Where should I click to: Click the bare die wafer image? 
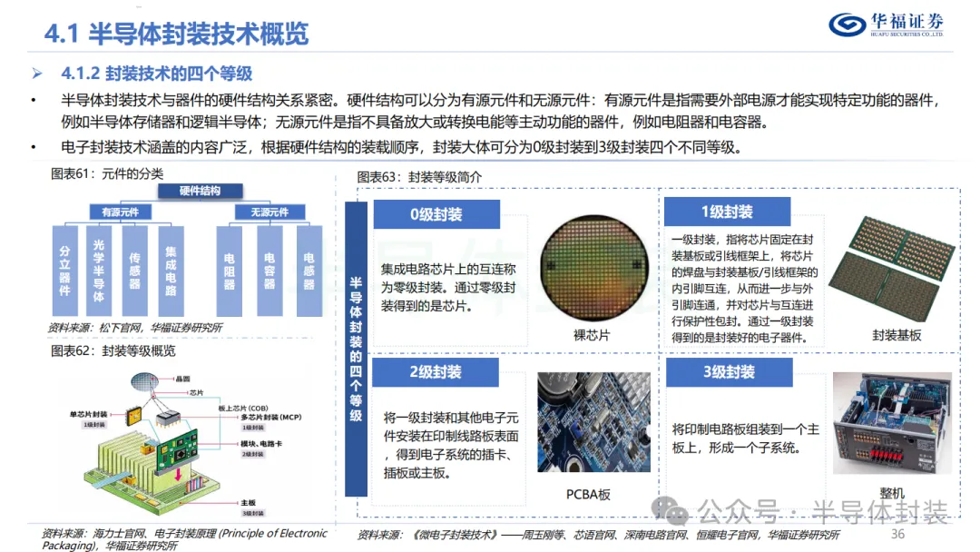(x=593, y=268)
